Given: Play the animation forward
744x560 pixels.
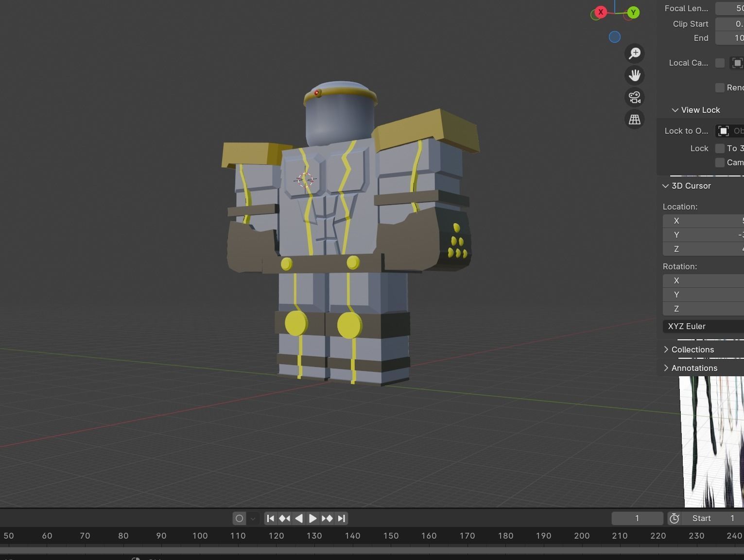Looking at the screenshot, I should [x=313, y=519].
